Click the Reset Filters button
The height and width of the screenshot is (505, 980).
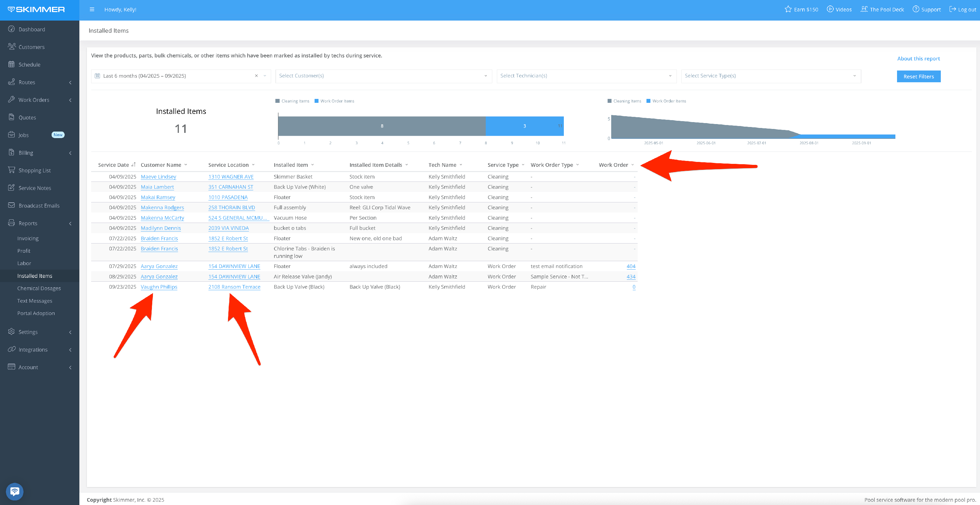918,77
